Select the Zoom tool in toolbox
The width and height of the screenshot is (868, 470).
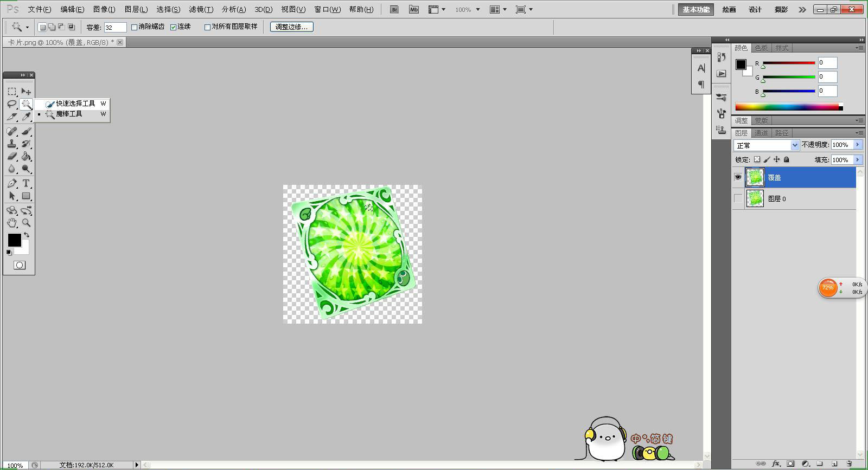point(26,223)
